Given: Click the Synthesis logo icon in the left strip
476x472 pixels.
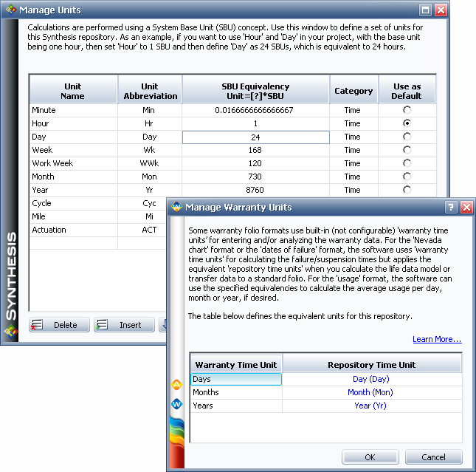Looking at the screenshot, I should [x=10, y=330].
